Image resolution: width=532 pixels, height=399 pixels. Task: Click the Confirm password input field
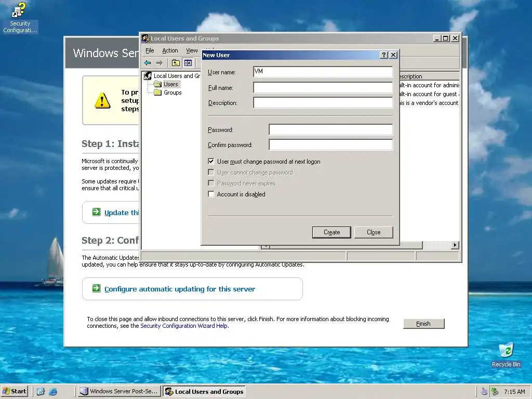click(x=331, y=144)
